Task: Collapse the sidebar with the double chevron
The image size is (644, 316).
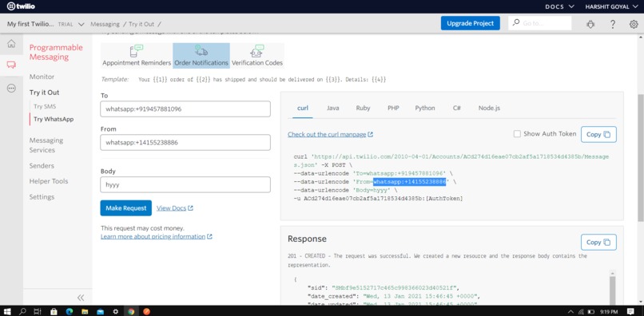Action: pos(81,298)
